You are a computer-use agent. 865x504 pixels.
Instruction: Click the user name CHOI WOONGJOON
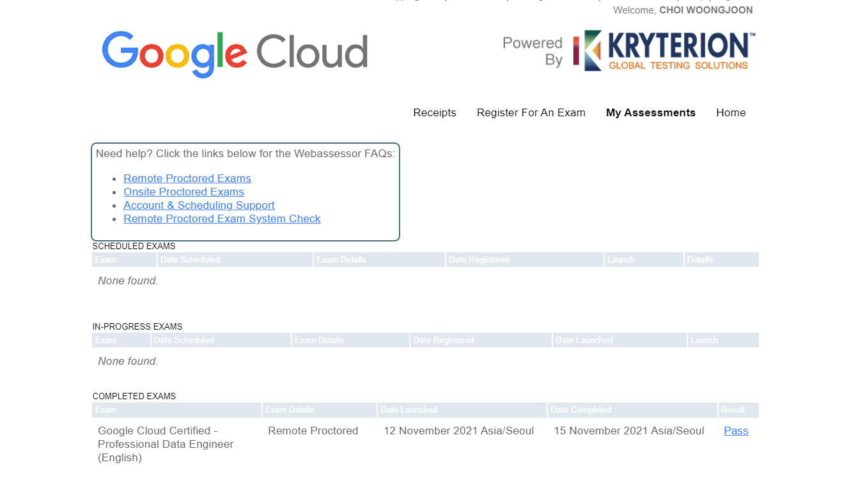706,10
